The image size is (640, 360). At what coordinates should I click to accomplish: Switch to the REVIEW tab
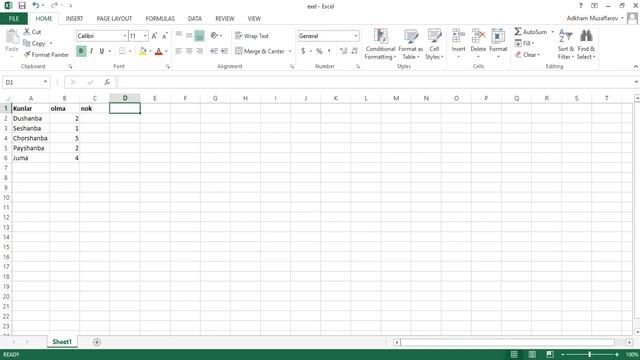tap(225, 19)
